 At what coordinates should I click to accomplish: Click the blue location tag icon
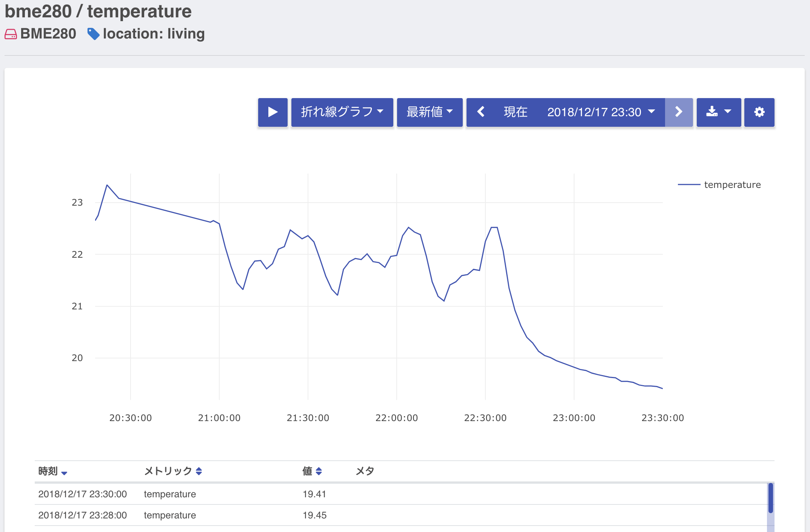pyautogui.click(x=93, y=34)
